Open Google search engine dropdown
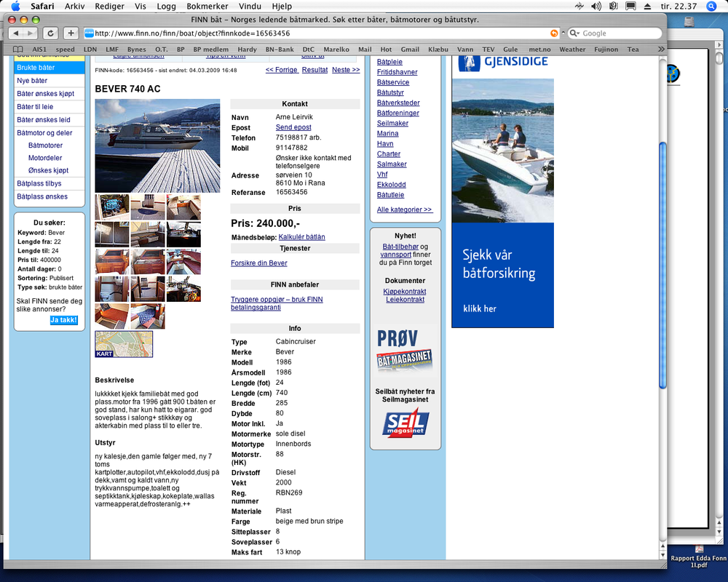 pos(575,33)
